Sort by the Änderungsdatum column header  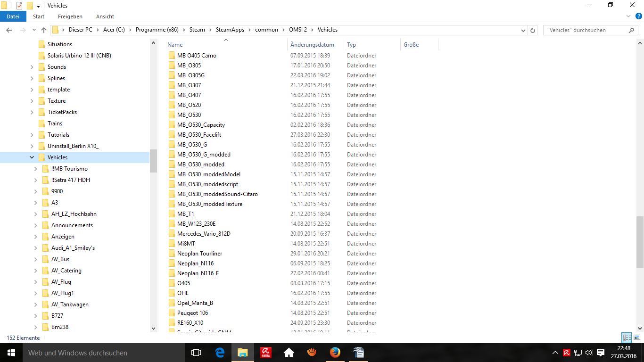[312, 45]
